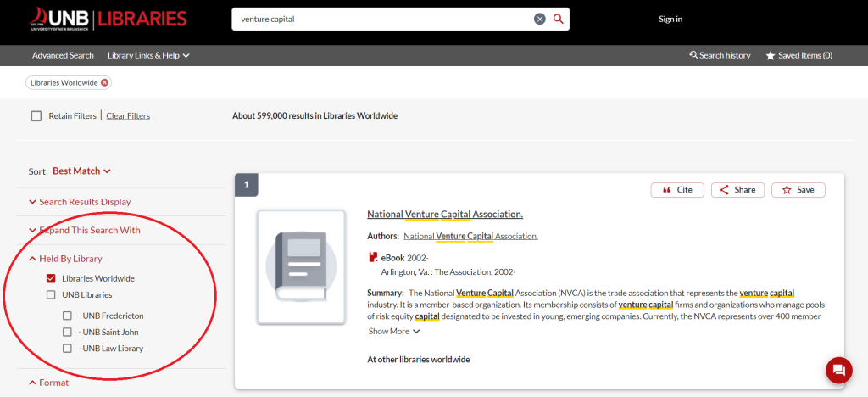Open Advanced Search
868x397 pixels.
coord(63,55)
